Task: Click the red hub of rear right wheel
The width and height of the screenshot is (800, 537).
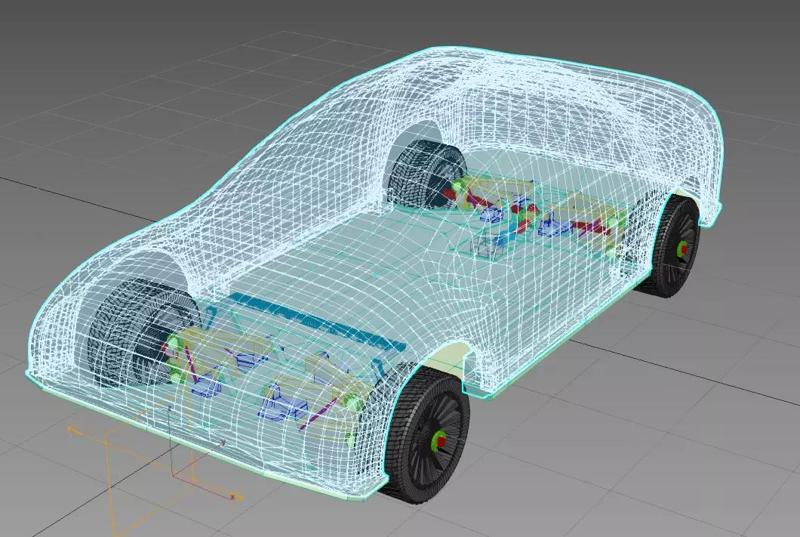Action: [x=682, y=249]
